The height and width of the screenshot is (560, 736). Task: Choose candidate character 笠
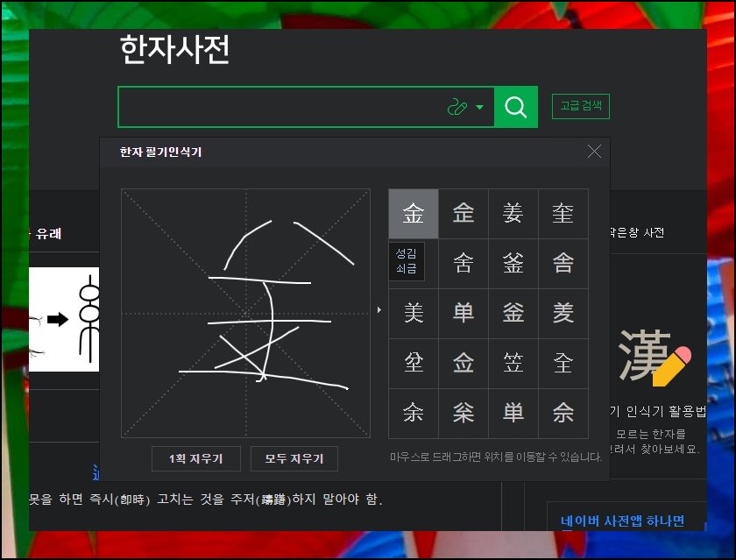(513, 364)
